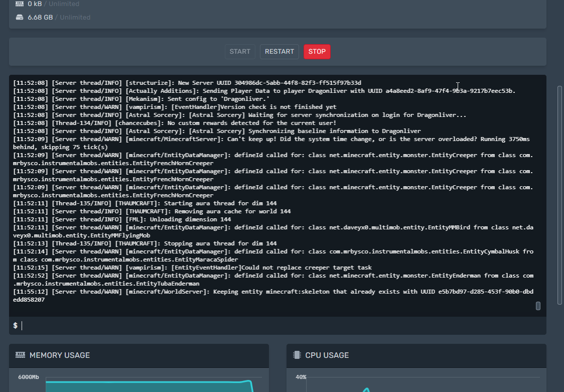Click the page's vertical scrollbar on the right

[x=560, y=195]
